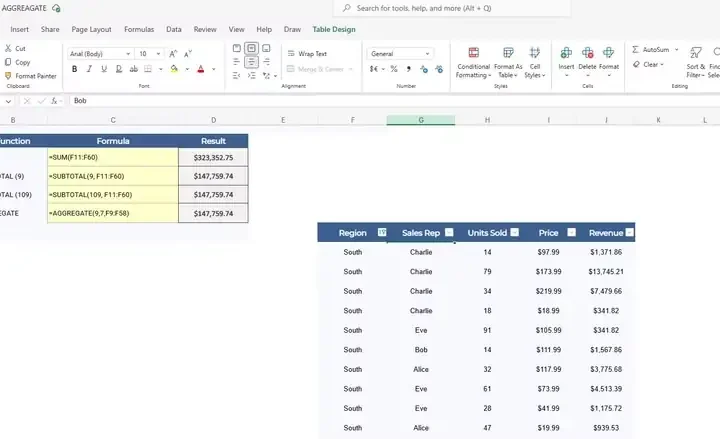Screen dimensions: 720x439
Task: Open Clear dropdown
Action: (x=662, y=65)
